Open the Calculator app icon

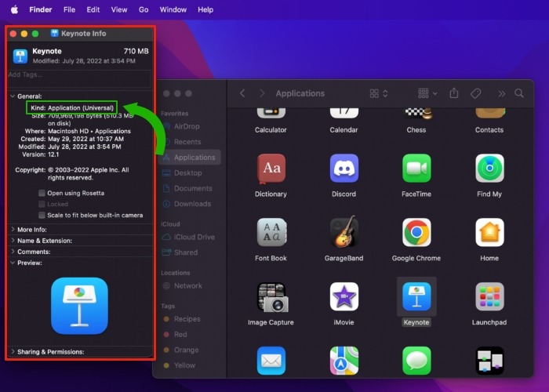[271, 114]
